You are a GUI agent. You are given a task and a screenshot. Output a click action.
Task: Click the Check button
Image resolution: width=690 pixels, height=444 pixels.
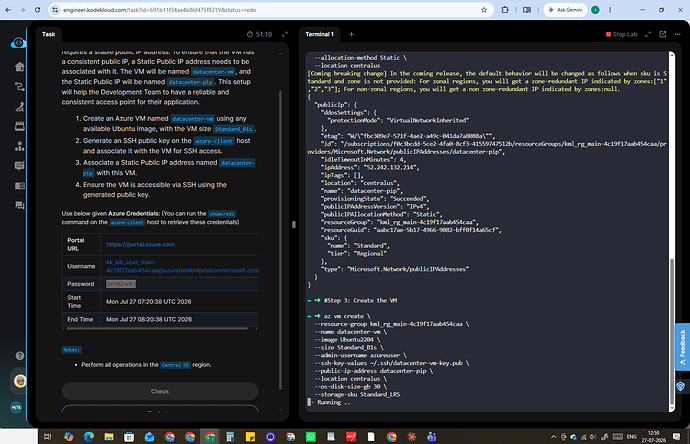click(x=160, y=391)
